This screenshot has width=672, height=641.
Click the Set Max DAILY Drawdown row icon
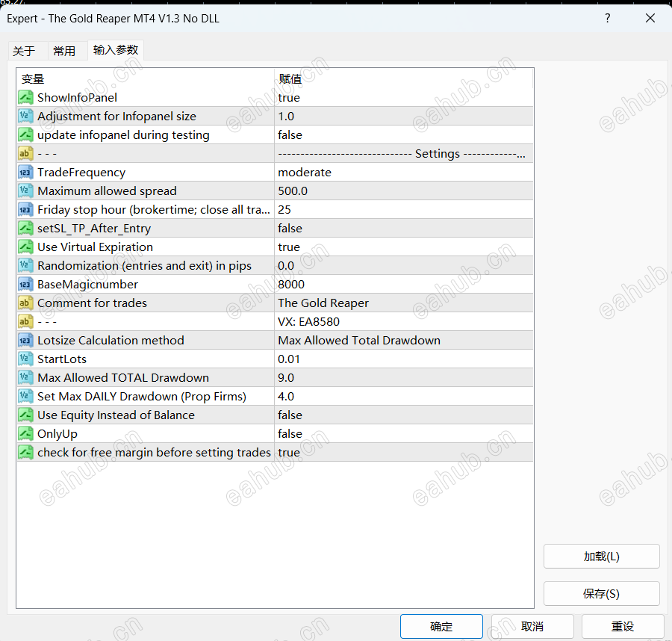(25, 396)
